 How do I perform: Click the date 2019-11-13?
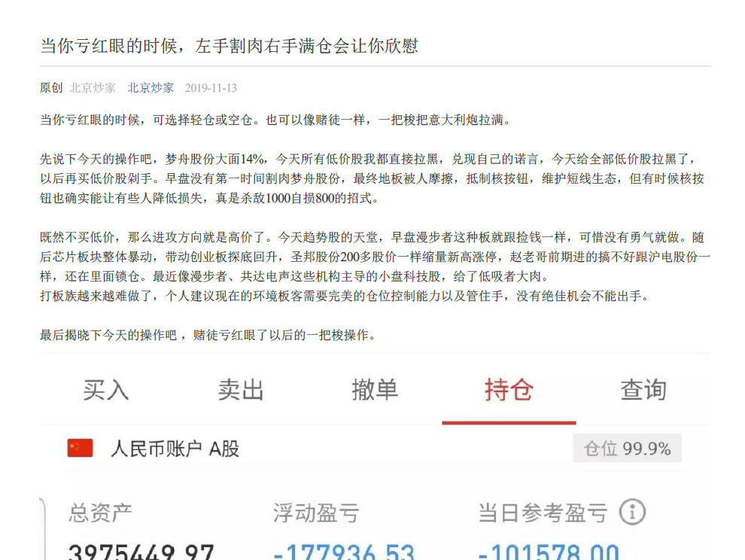211,88
